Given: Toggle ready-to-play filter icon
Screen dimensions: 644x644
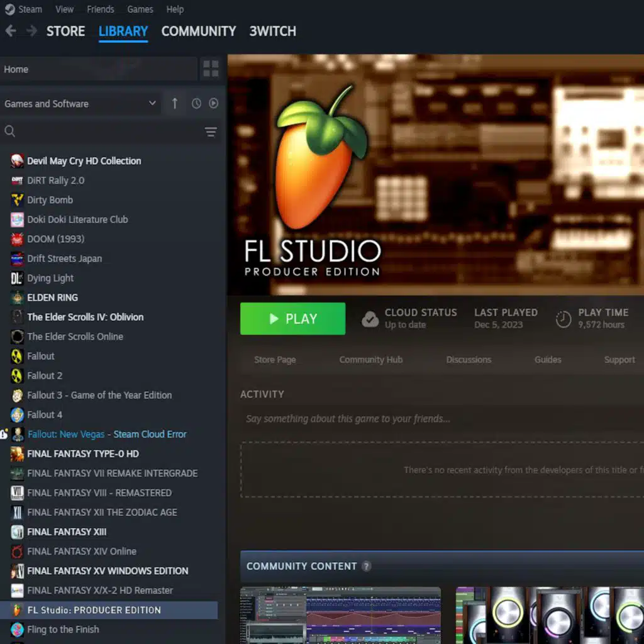Looking at the screenshot, I should point(213,104).
